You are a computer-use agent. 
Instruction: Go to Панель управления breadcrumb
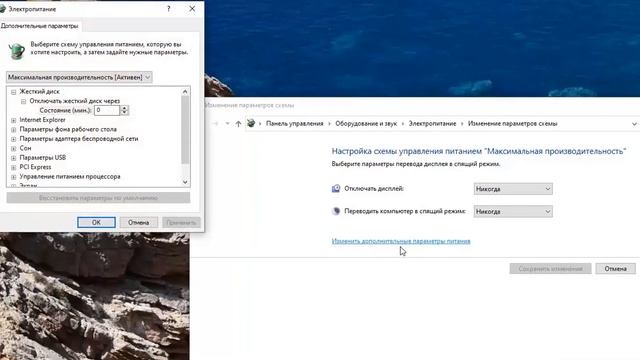pos(294,124)
